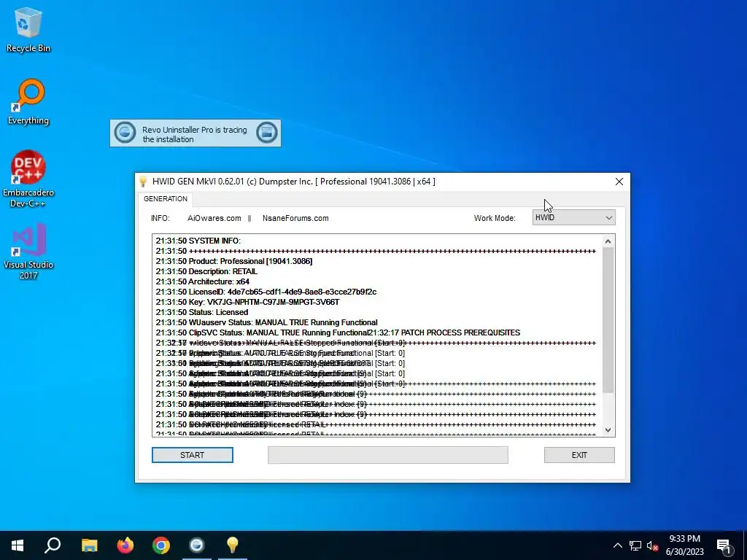747x560 pixels.
Task: Expand the Work Mode HWID dropdown
Action: point(573,217)
